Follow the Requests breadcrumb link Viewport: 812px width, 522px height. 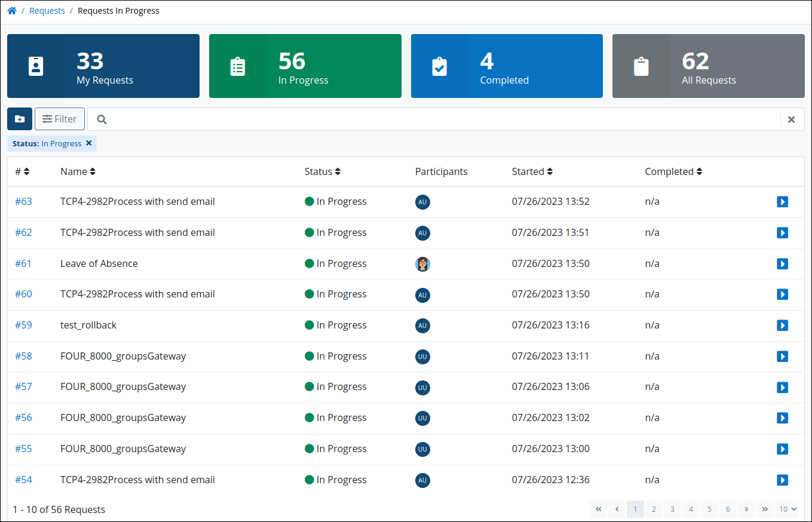(x=47, y=10)
